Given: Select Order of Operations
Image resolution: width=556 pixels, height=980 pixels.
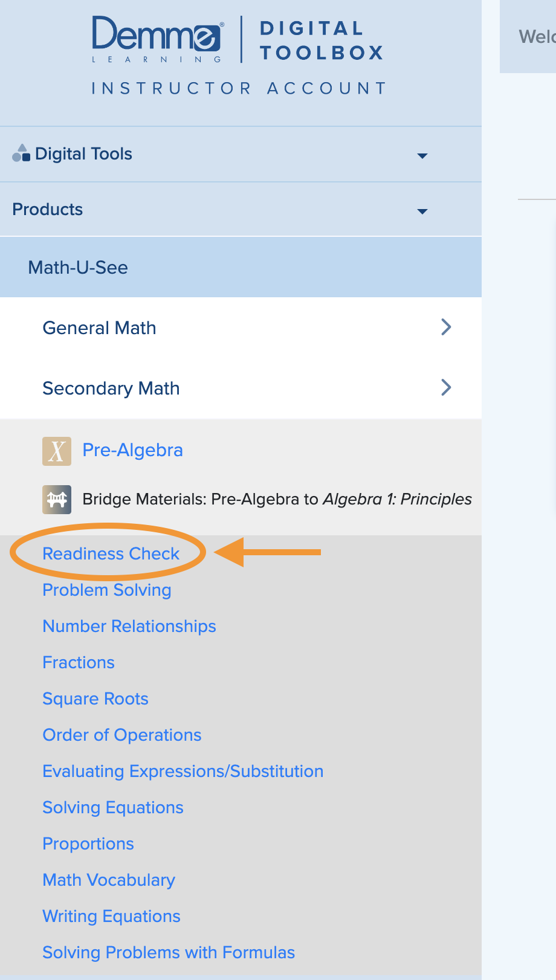Looking at the screenshot, I should 121,735.
